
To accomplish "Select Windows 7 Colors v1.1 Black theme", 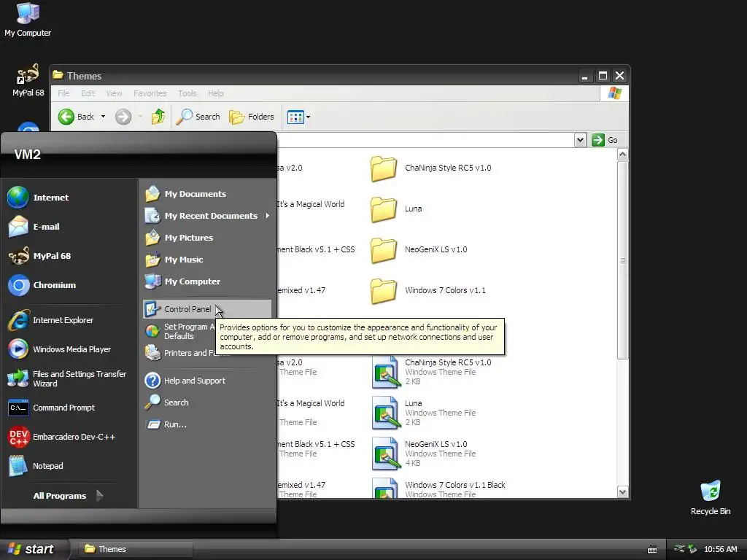I will pyautogui.click(x=438, y=489).
